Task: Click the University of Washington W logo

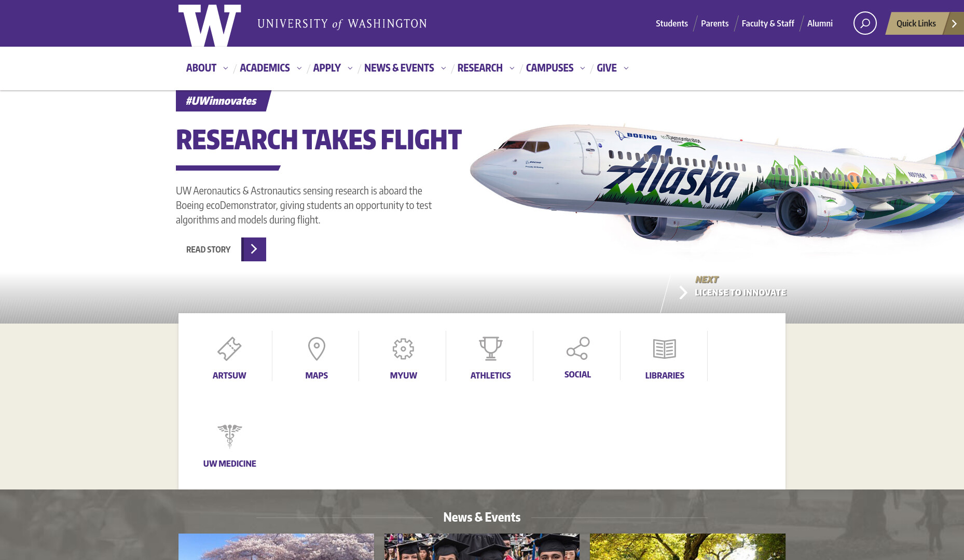Action: [x=210, y=25]
